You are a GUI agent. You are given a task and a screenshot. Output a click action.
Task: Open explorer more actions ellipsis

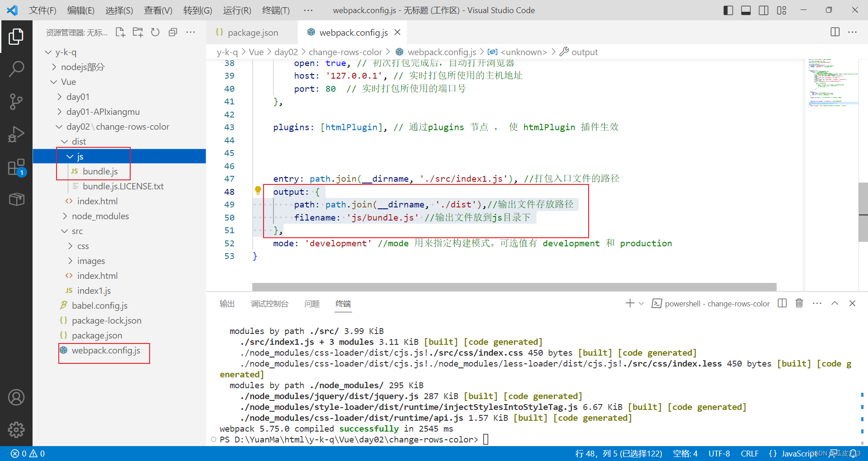click(x=191, y=32)
